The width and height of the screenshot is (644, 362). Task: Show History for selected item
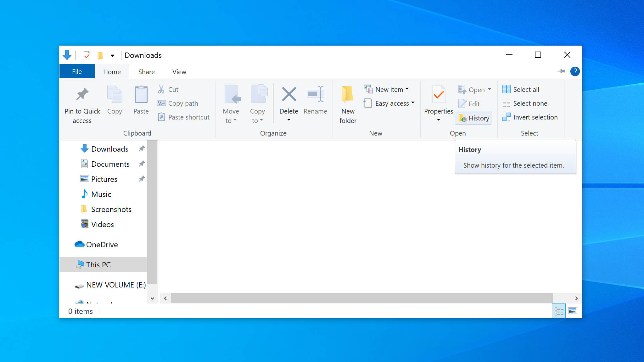point(473,118)
